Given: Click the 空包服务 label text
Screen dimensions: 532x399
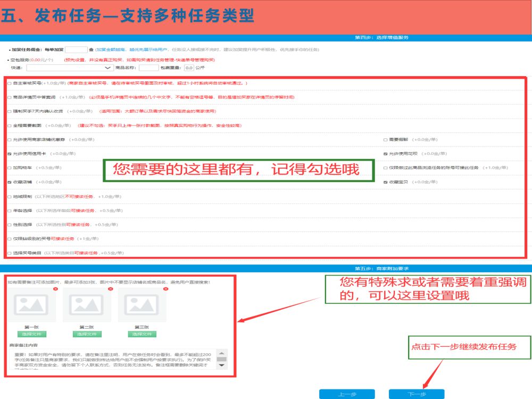Looking at the screenshot, I should [x=20, y=60].
